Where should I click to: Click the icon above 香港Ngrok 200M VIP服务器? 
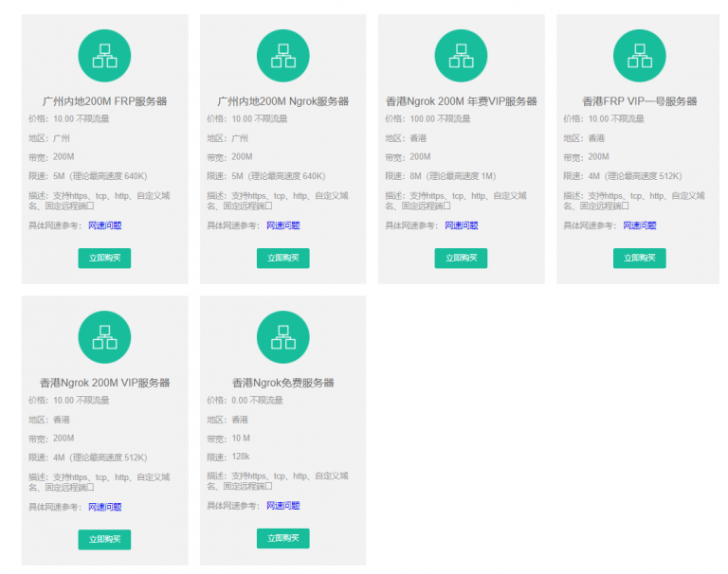[x=104, y=337]
